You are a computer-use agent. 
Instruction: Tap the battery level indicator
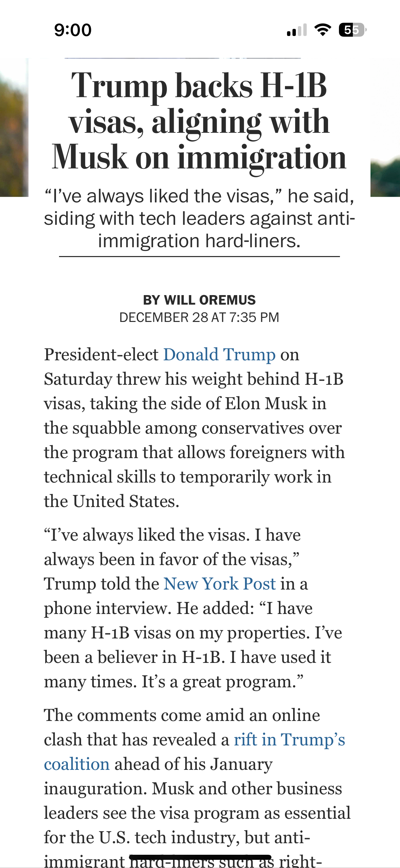click(x=352, y=30)
